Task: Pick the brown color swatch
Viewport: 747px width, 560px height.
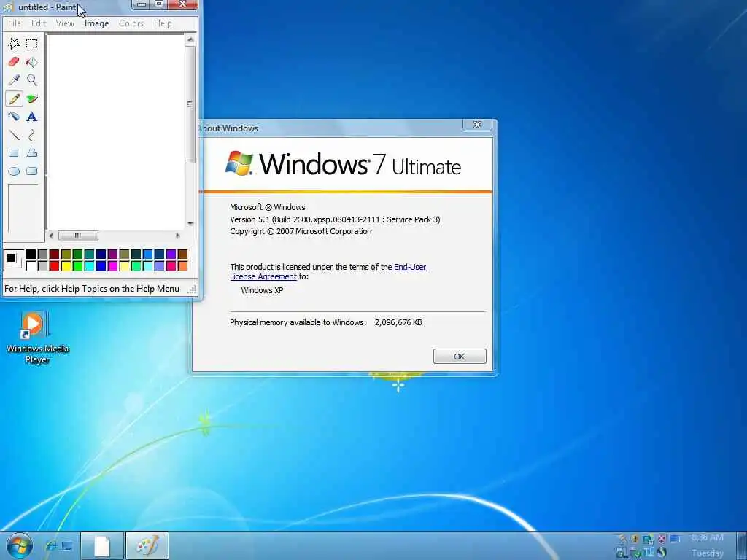Action: (x=182, y=254)
